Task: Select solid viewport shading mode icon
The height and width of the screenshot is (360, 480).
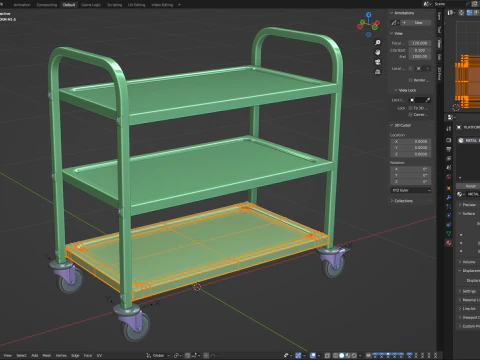Action: click(341, 355)
